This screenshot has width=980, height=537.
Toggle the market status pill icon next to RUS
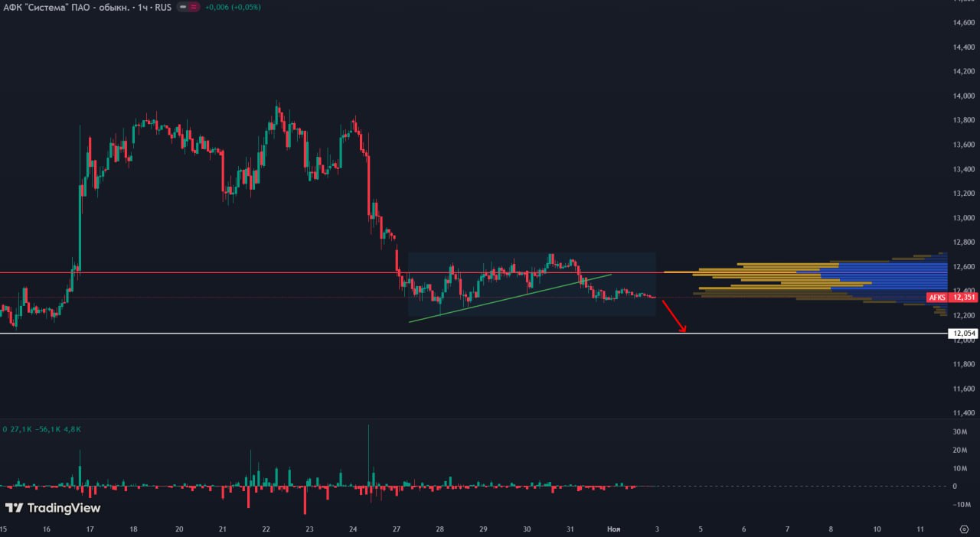click(x=188, y=7)
